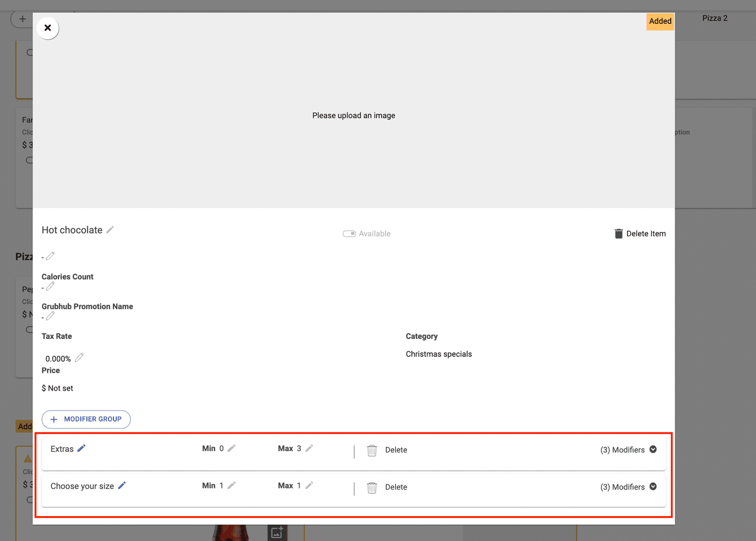Edit Max value for Extras group

click(309, 449)
